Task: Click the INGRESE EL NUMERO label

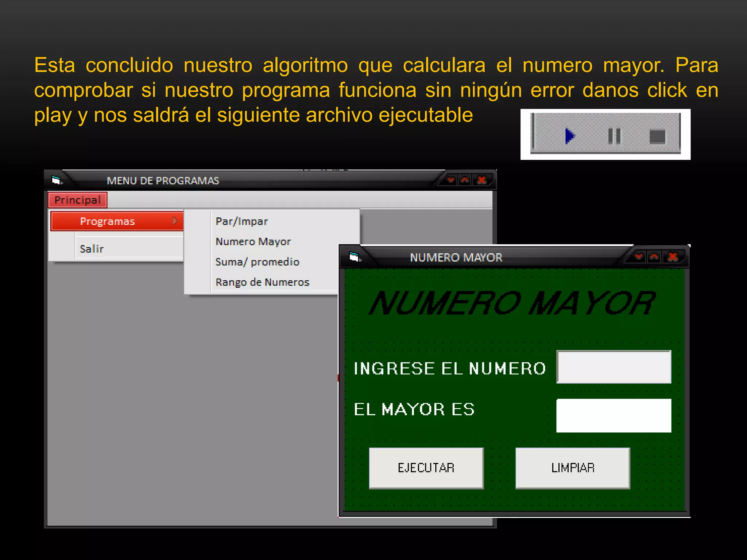Action: [450, 368]
